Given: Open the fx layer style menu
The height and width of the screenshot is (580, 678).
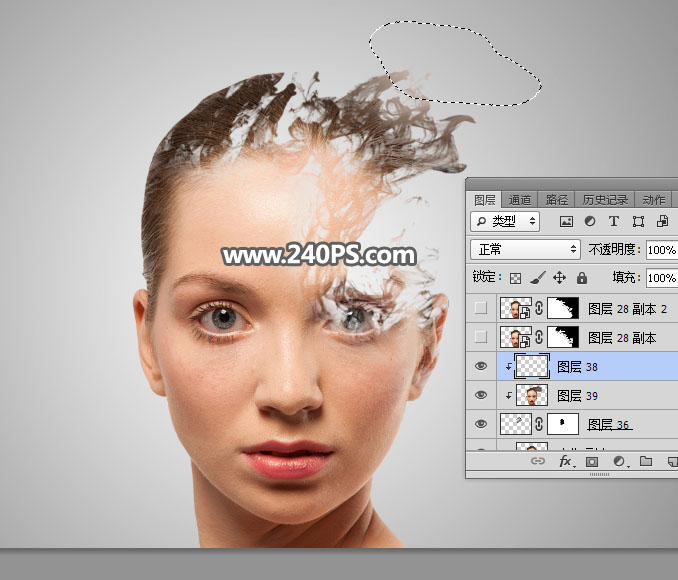Looking at the screenshot, I should click(x=566, y=461).
